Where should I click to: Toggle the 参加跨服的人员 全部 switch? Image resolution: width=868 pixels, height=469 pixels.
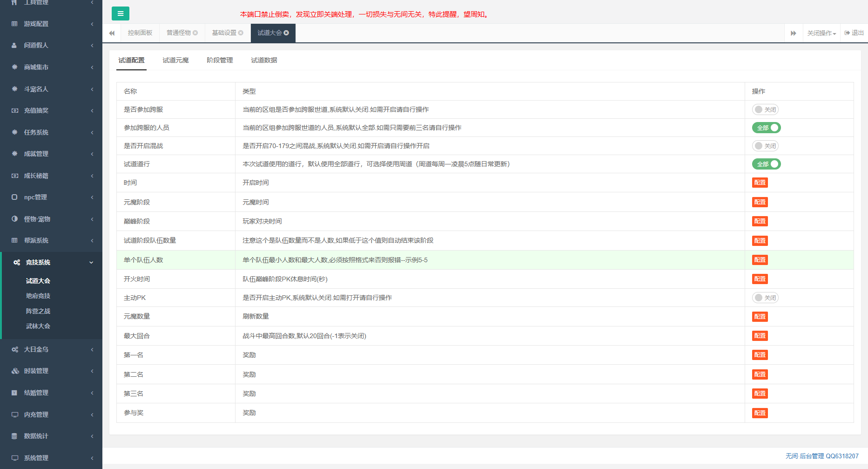click(766, 128)
